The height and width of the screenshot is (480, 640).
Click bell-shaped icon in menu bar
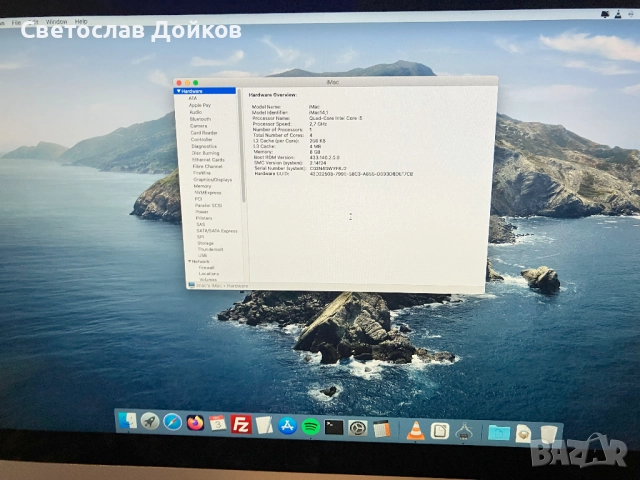coord(605,14)
